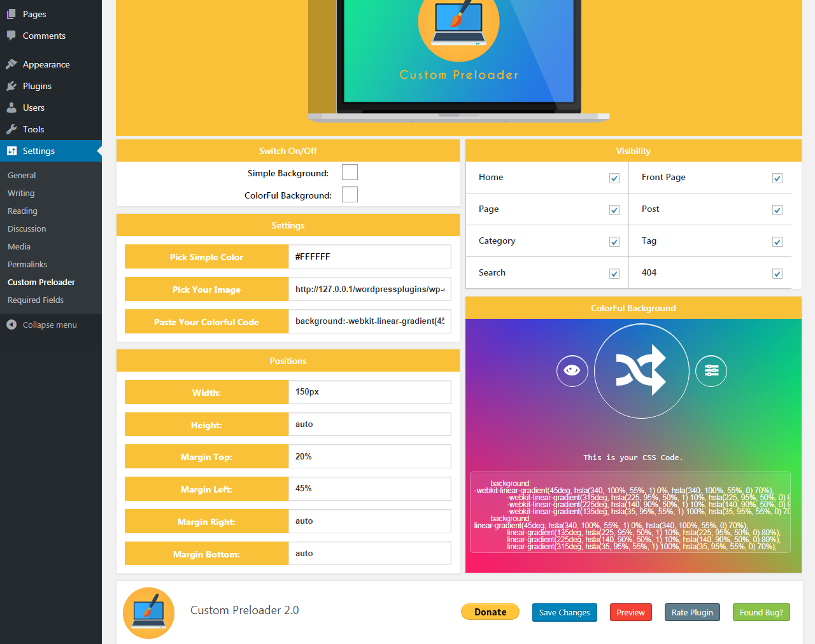Click the Margin Bottom input field
The image size is (815, 644).
click(369, 554)
